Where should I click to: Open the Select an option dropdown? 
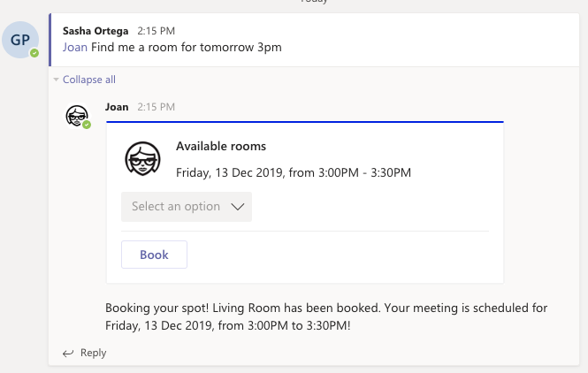[187, 207]
